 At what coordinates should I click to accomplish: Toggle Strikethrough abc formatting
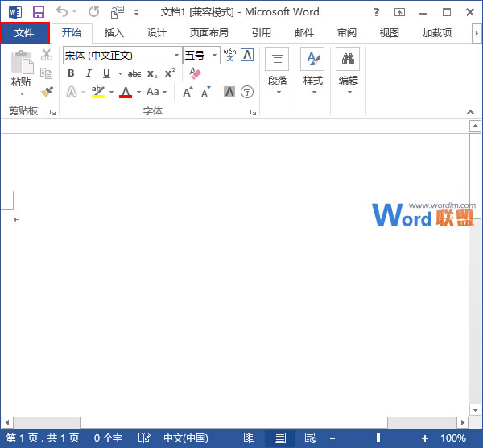[134, 73]
